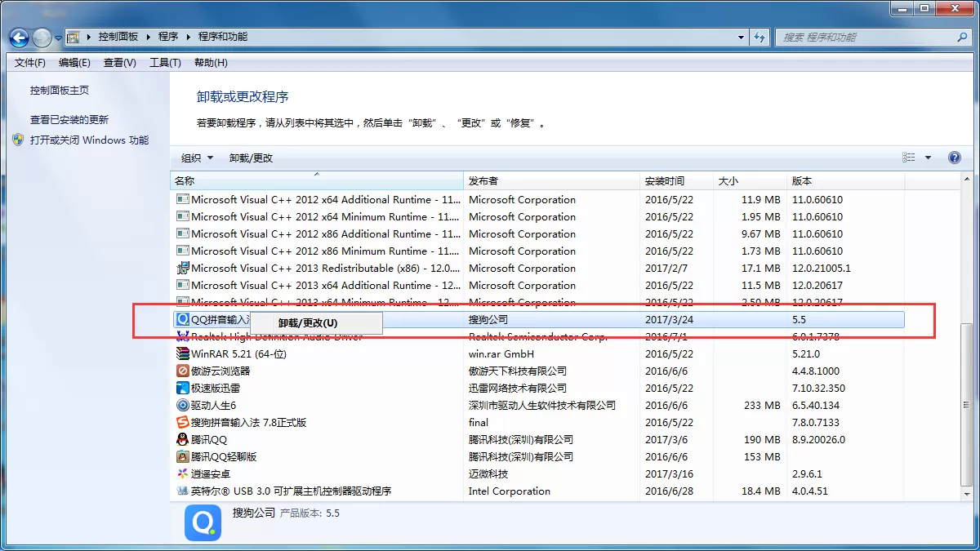Image resolution: width=980 pixels, height=551 pixels.
Task: Click icon of Visual C++ 2012 x86 Minimum Runtime
Action: coord(183,251)
